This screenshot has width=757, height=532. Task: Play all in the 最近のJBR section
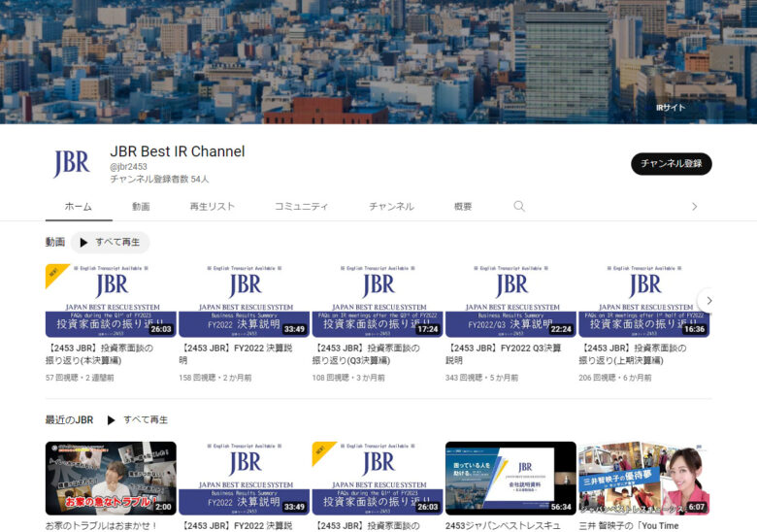138,420
